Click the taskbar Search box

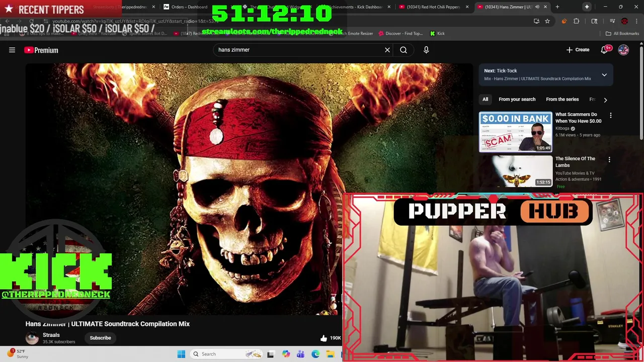tap(227, 354)
